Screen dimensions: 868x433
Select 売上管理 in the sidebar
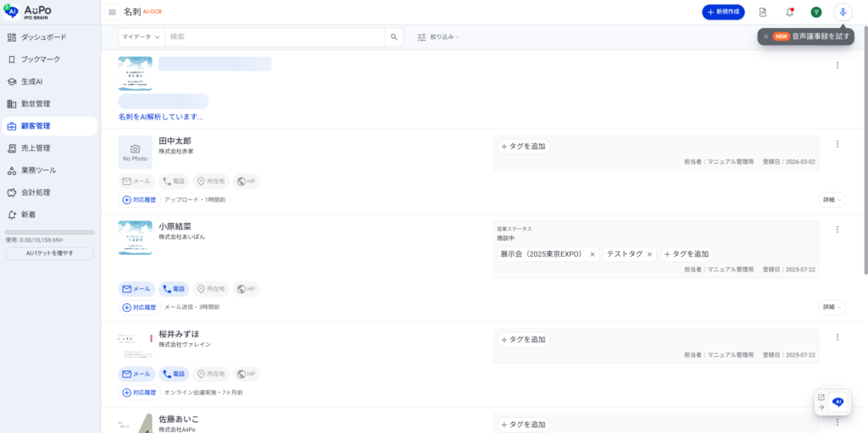pyautogui.click(x=36, y=148)
